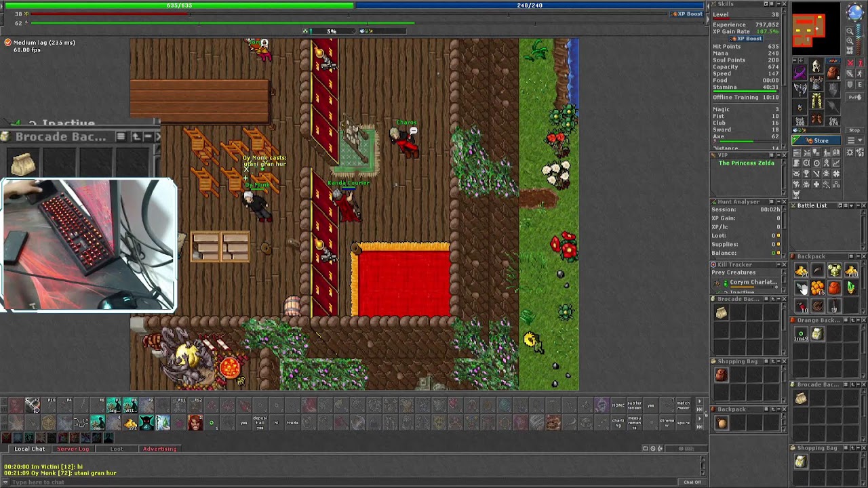Minimize the Orange Backpack container
Viewport: 868px width, 488px height.
pyautogui.click(x=859, y=321)
